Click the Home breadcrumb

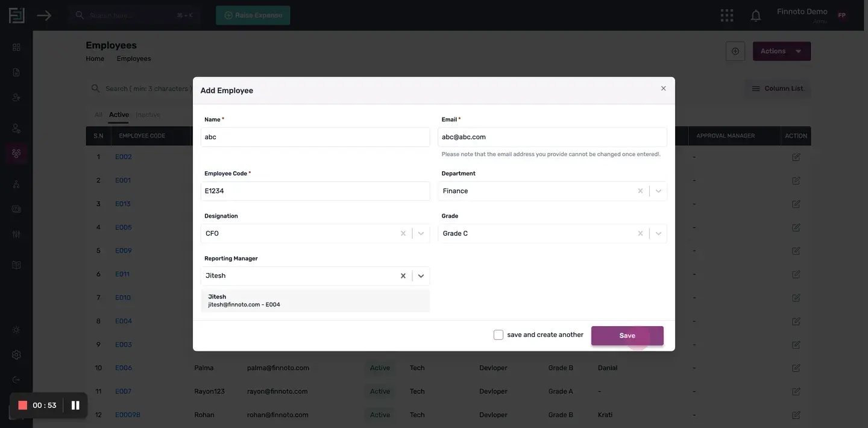(x=95, y=58)
